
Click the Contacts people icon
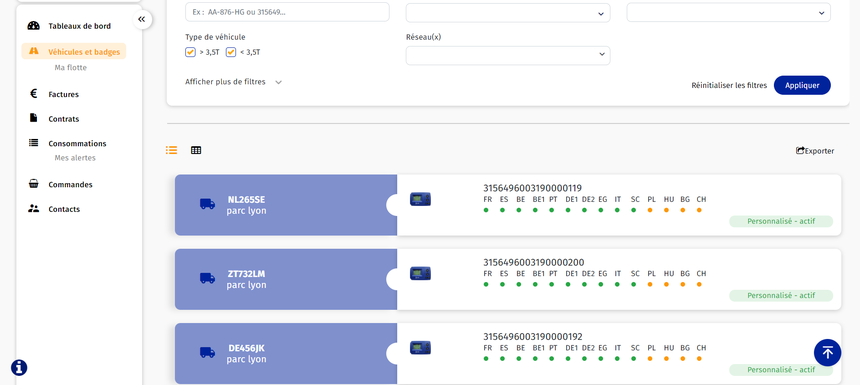(33, 208)
